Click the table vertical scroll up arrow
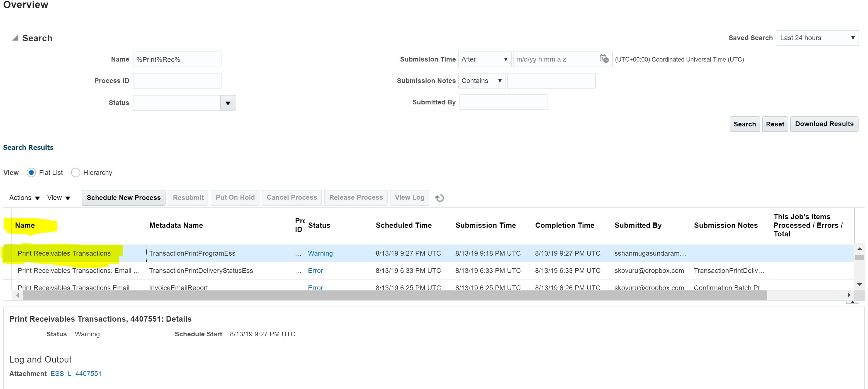Image resolution: width=868 pixels, height=389 pixels. coord(860,249)
